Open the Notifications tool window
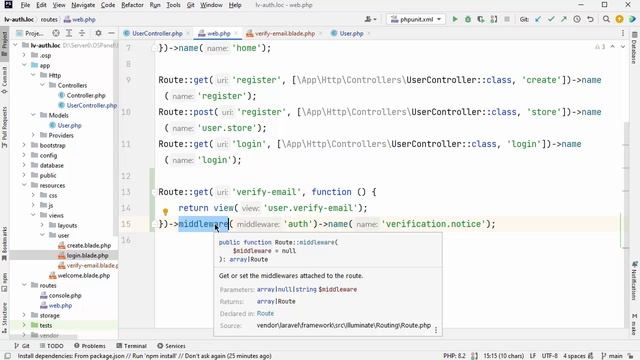 [634, 281]
